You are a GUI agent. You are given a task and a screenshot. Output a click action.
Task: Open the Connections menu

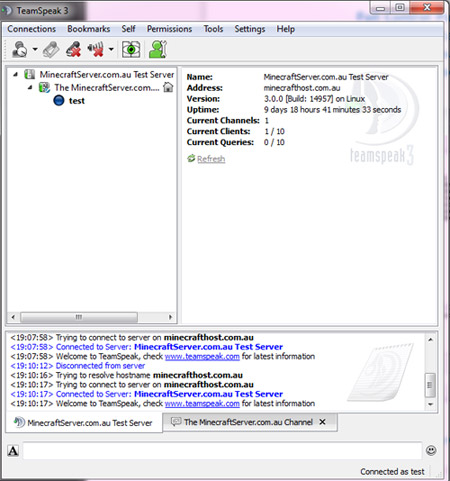(x=32, y=29)
